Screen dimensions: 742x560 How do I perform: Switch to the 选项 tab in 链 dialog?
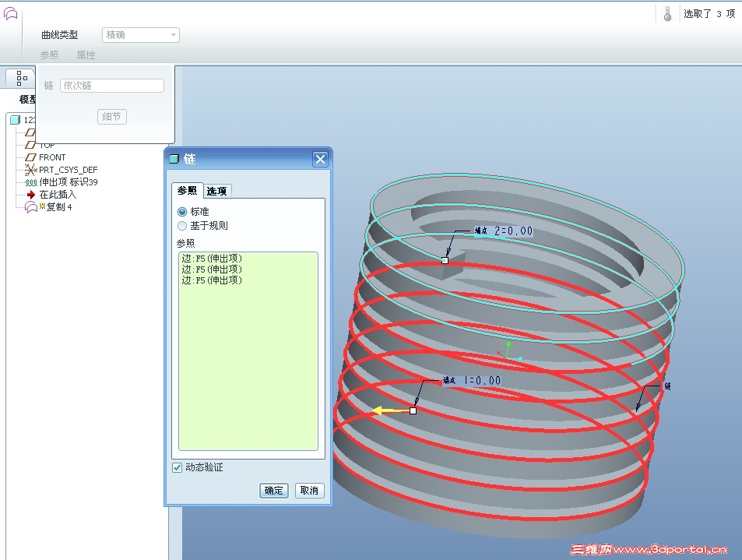coord(216,191)
